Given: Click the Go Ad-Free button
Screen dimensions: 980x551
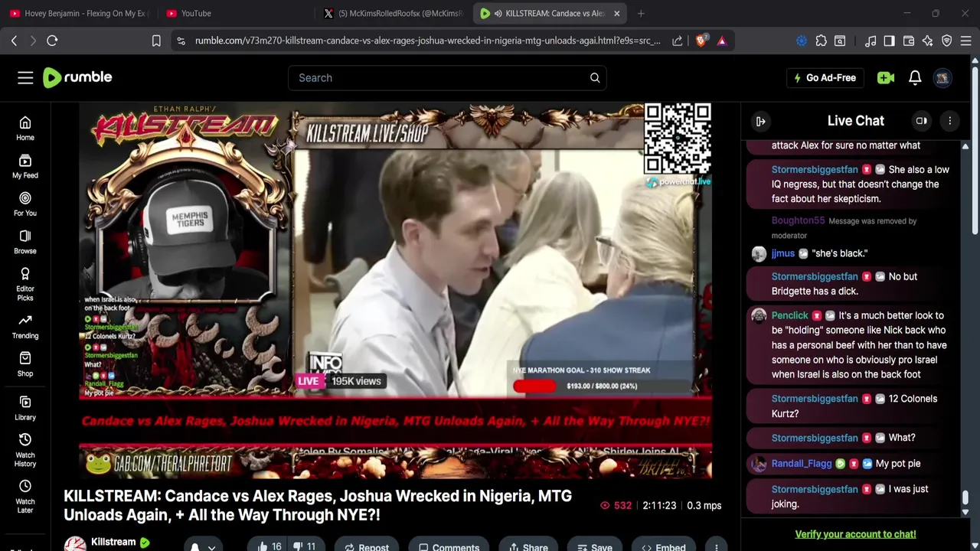Looking at the screenshot, I should coord(825,77).
